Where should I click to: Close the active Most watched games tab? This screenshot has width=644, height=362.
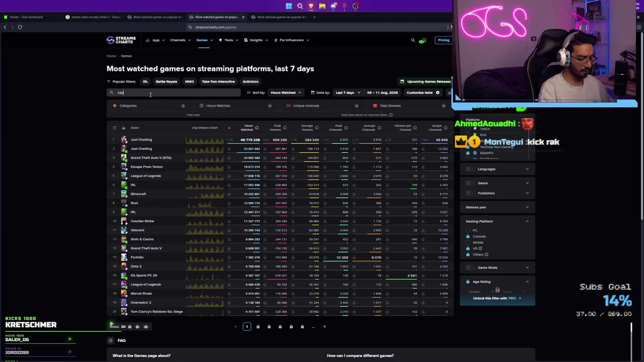click(x=243, y=17)
